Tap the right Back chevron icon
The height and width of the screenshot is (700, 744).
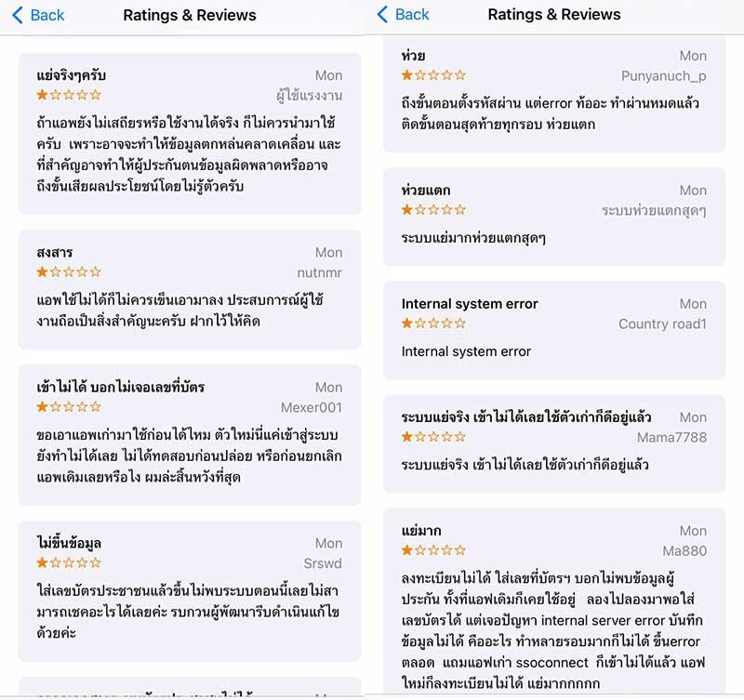tap(382, 14)
